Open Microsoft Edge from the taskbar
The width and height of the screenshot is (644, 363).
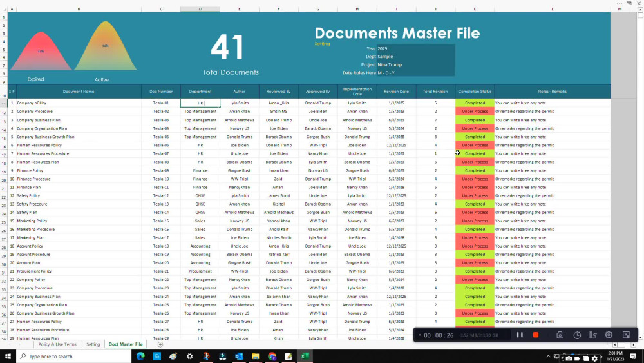pyautogui.click(x=140, y=357)
